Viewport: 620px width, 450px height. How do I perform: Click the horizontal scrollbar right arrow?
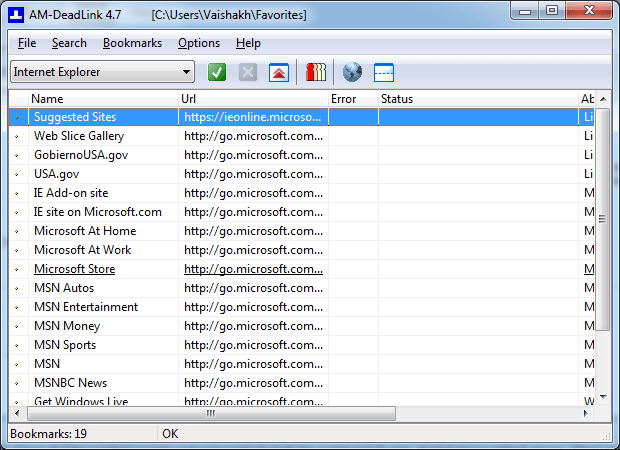pyautogui.click(x=586, y=414)
